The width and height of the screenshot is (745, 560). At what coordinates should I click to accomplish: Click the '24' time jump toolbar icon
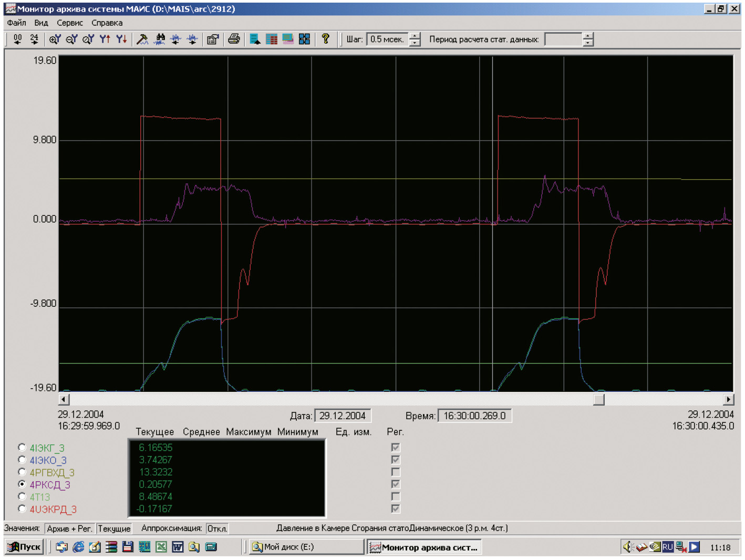coord(34,39)
